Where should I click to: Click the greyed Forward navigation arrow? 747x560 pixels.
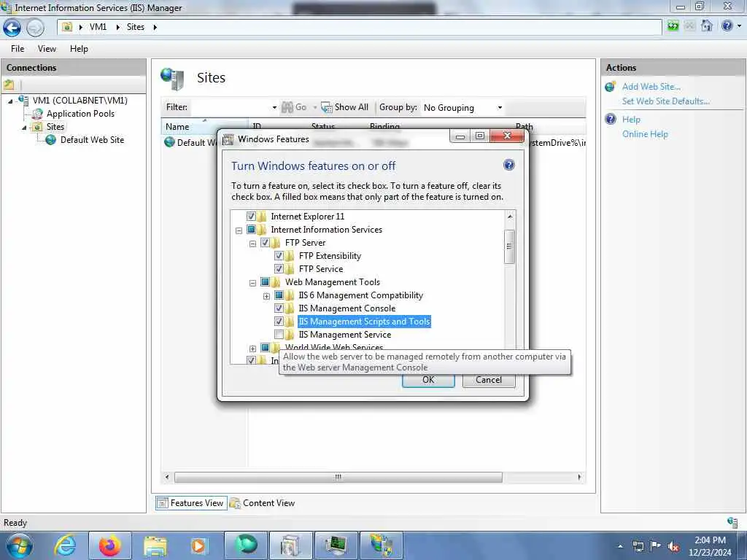click(35, 28)
